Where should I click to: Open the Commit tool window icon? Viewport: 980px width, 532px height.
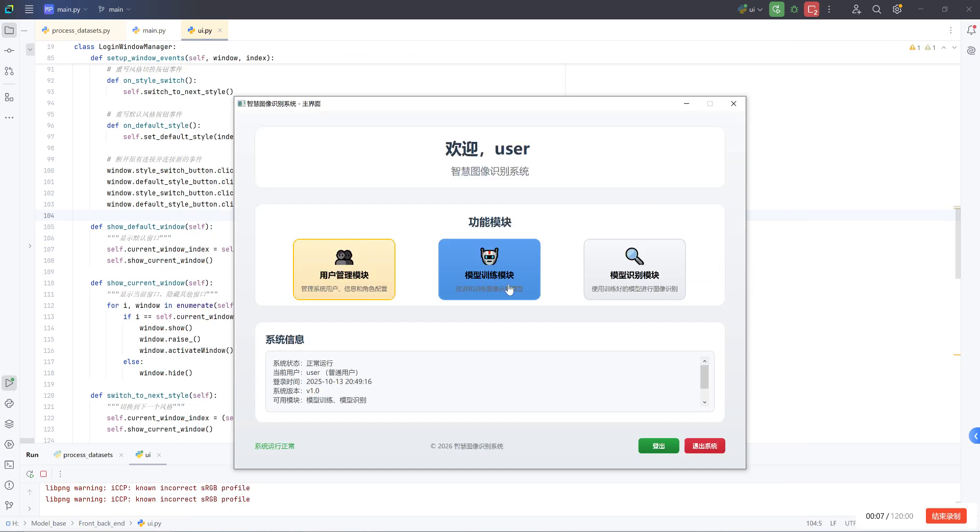point(9,51)
